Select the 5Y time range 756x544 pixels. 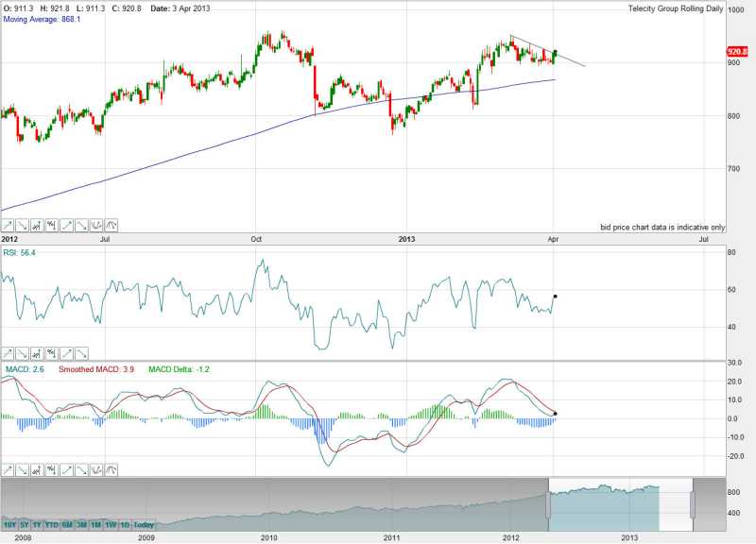click(x=25, y=524)
